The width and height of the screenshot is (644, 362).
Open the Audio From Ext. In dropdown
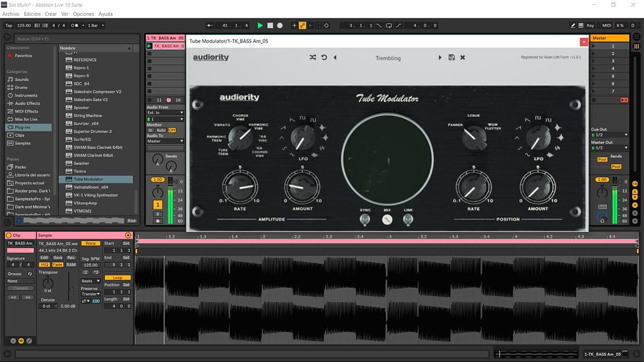[165, 113]
